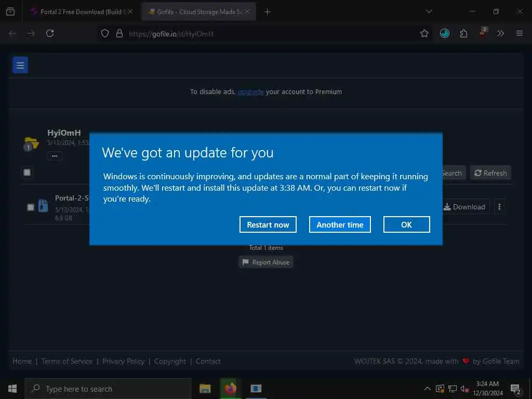Check the Portal-2 file checkbox
532x399 pixels.
tap(31, 207)
